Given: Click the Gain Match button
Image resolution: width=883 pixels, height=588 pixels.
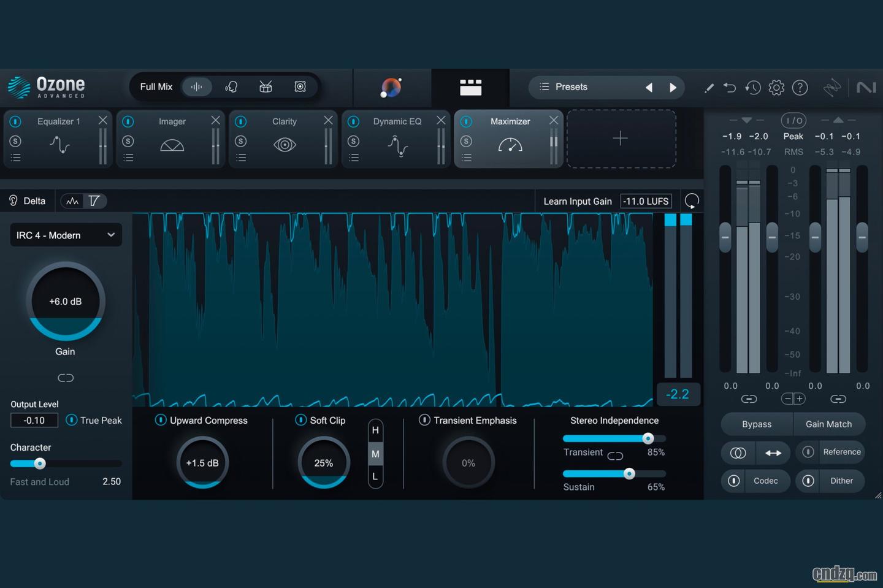Looking at the screenshot, I should tap(829, 424).
